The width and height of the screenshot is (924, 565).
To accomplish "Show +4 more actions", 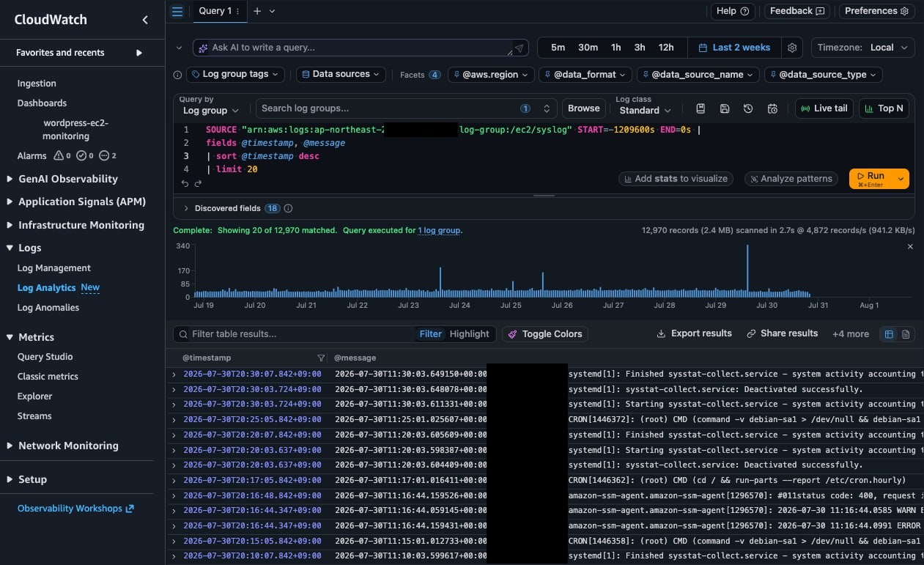I will (x=851, y=334).
